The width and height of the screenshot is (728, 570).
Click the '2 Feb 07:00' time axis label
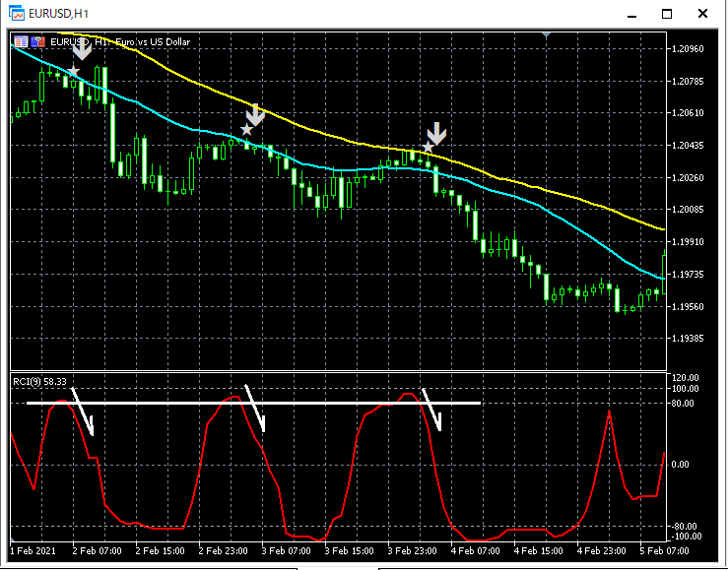point(98,551)
